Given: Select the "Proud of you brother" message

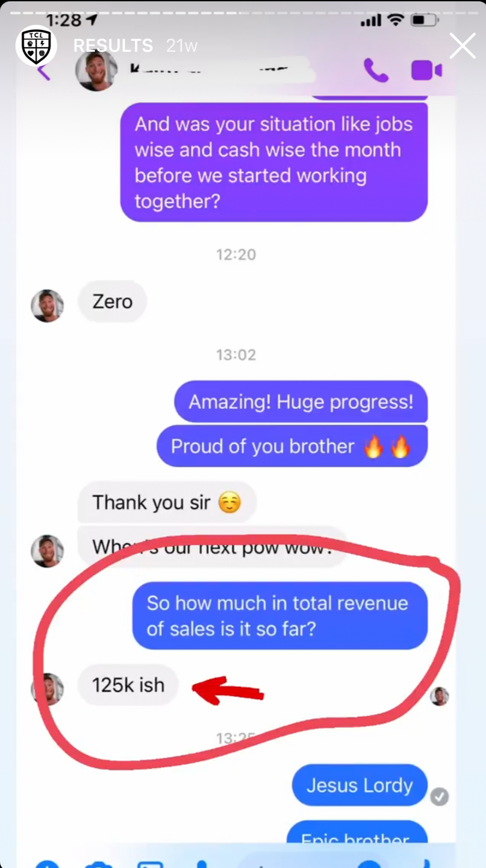Looking at the screenshot, I should coord(292,446).
